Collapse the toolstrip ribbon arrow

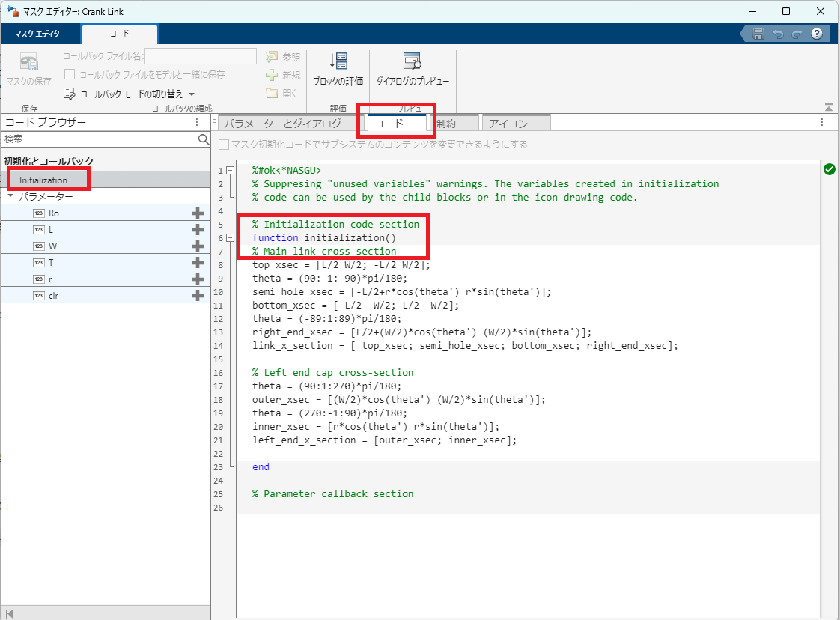click(x=829, y=108)
